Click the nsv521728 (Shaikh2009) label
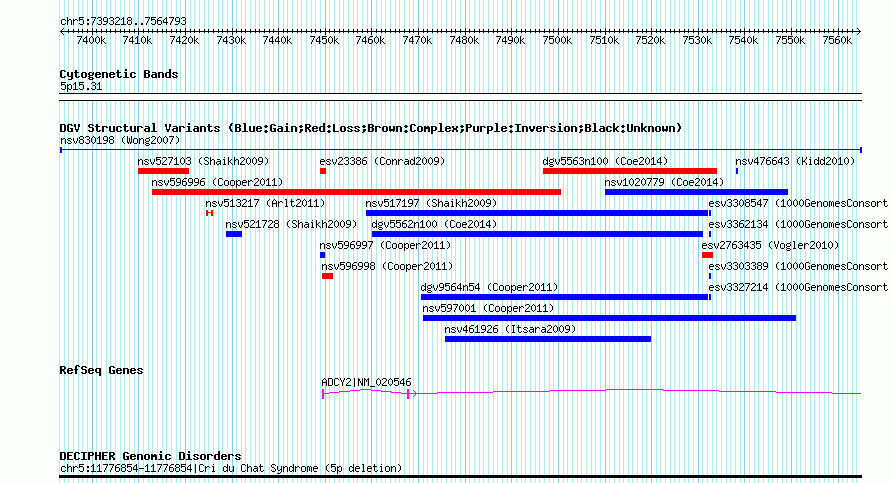 [x=291, y=224]
